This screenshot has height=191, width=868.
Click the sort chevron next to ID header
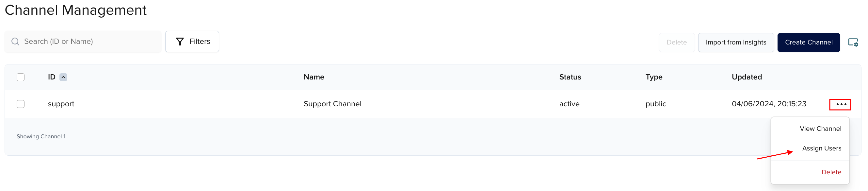[x=63, y=77]
